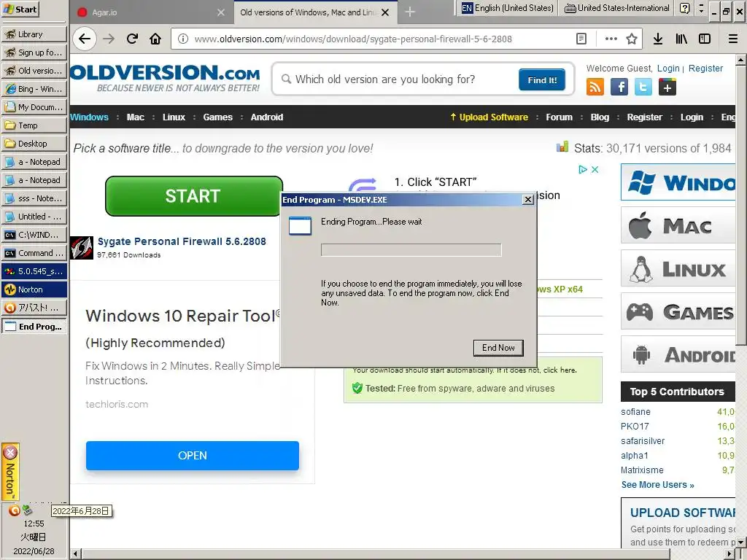Open the Firefox hamburger menu
Viewport: 747px width, 560px height.
coord(733,39)
